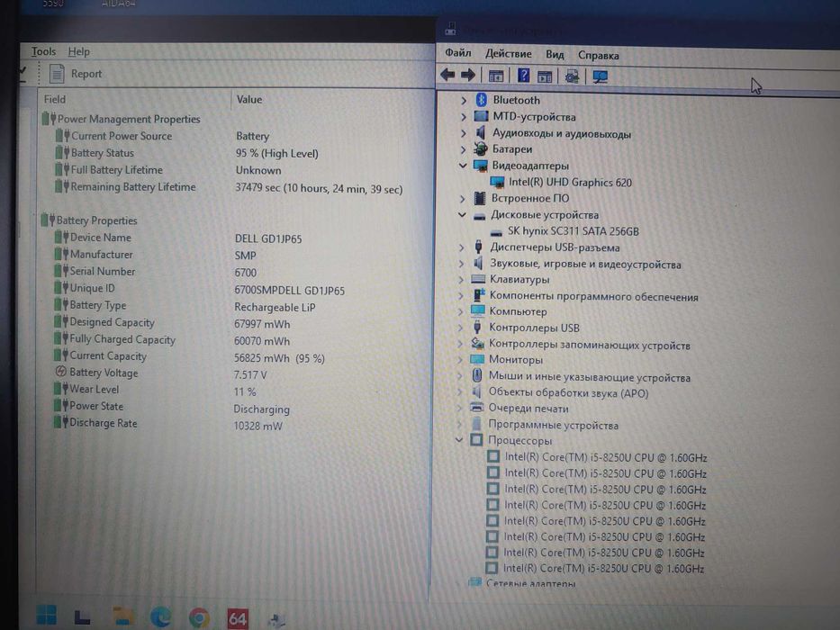
Task: Open the Windows Start button
Action: click(x=47, y=615)
